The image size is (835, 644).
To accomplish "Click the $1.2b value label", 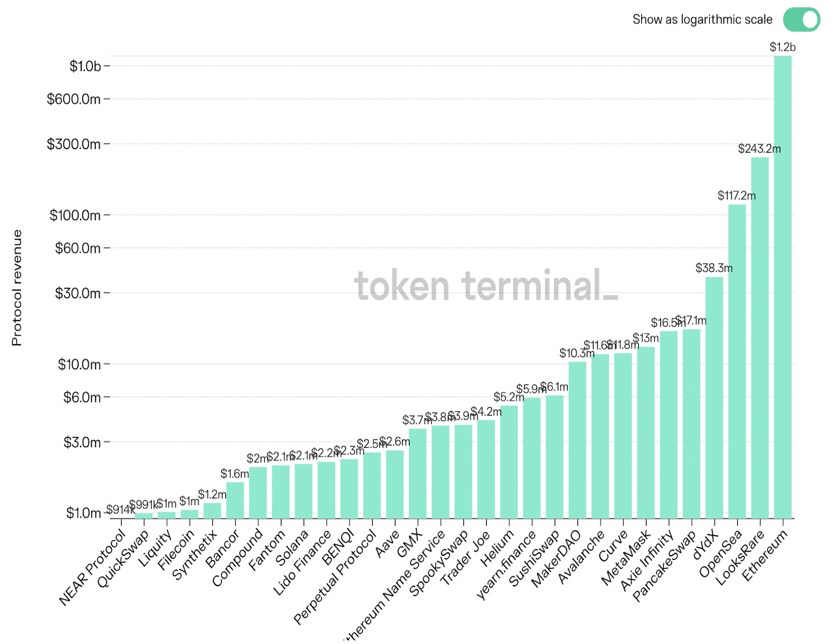I will [x=783, y=47].
